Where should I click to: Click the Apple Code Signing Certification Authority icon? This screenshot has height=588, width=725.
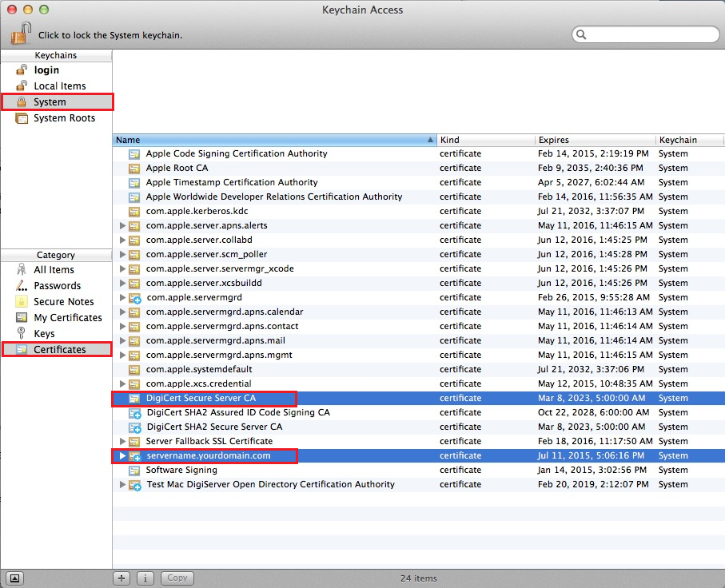tap(134, 154)
